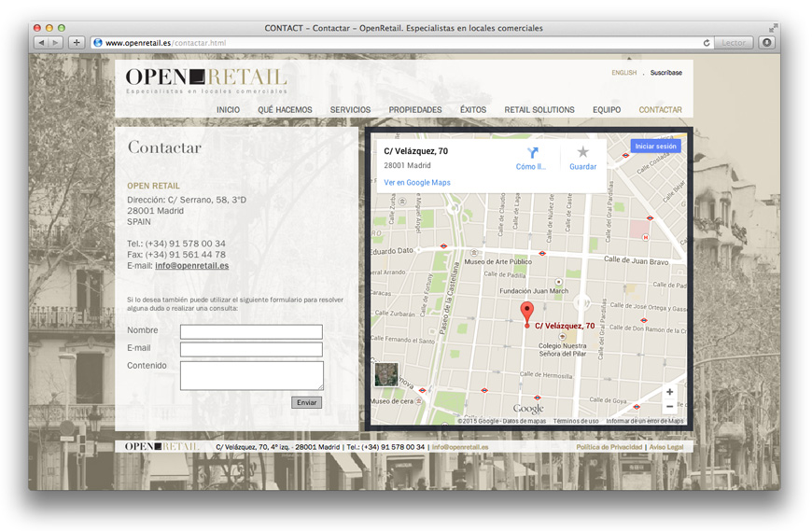Click the Safari forward arrow button

[x=56, y=43]
